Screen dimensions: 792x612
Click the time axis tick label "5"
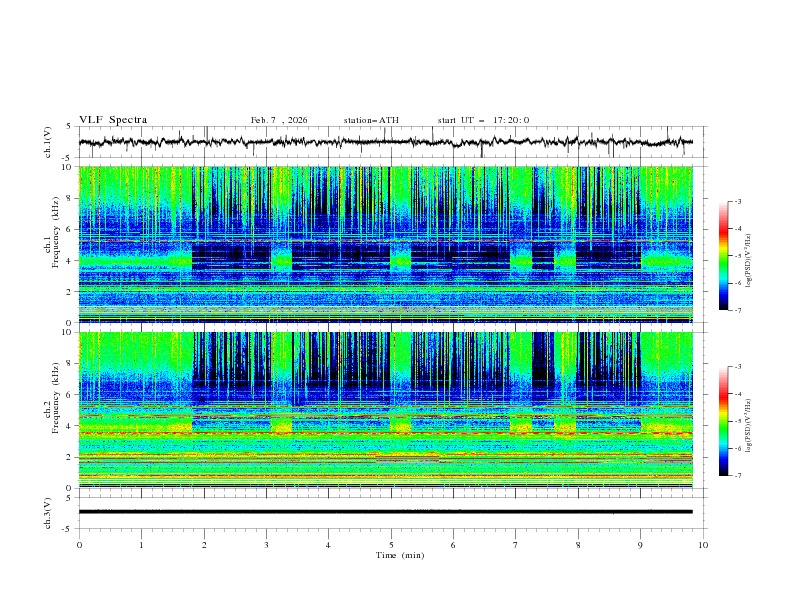coord(391,545)
